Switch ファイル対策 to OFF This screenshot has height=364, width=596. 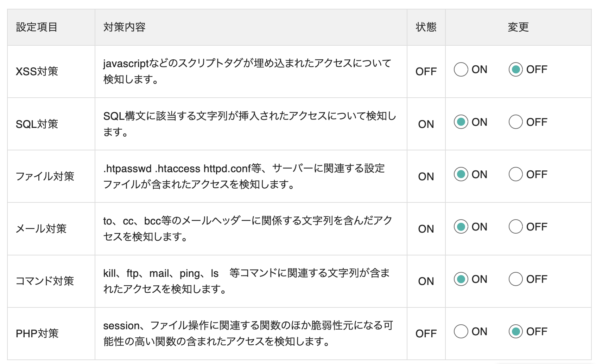click(x=515, y=174)
